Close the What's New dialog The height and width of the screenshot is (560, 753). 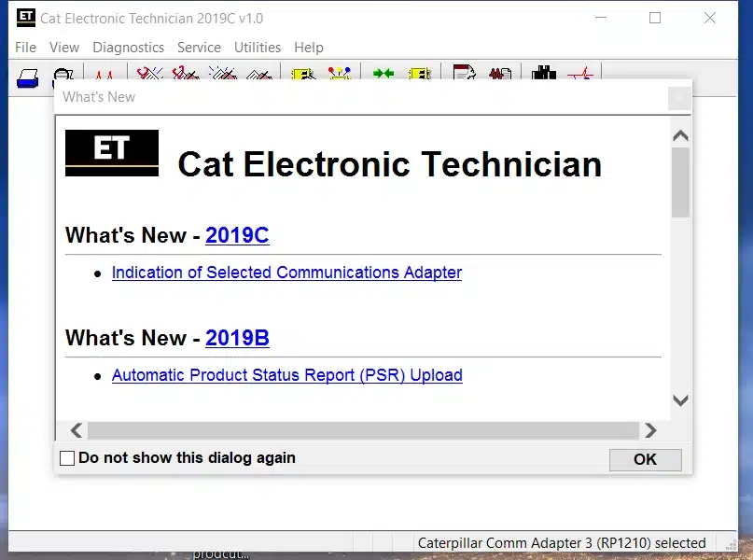pyautogui.click(x=679, y=98)
